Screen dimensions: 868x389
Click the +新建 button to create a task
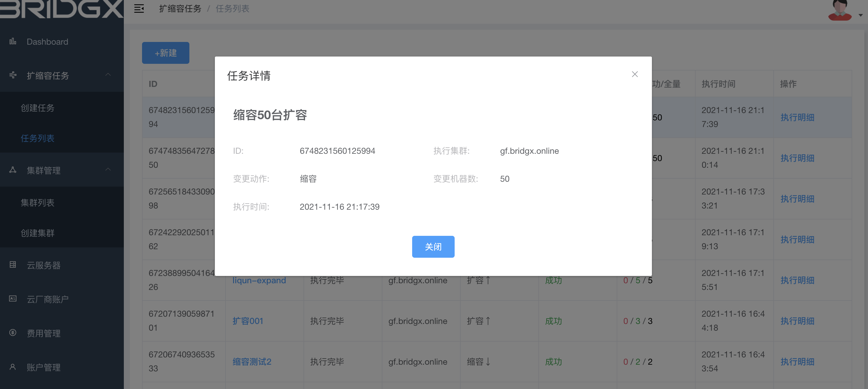[x=165, y=53]
